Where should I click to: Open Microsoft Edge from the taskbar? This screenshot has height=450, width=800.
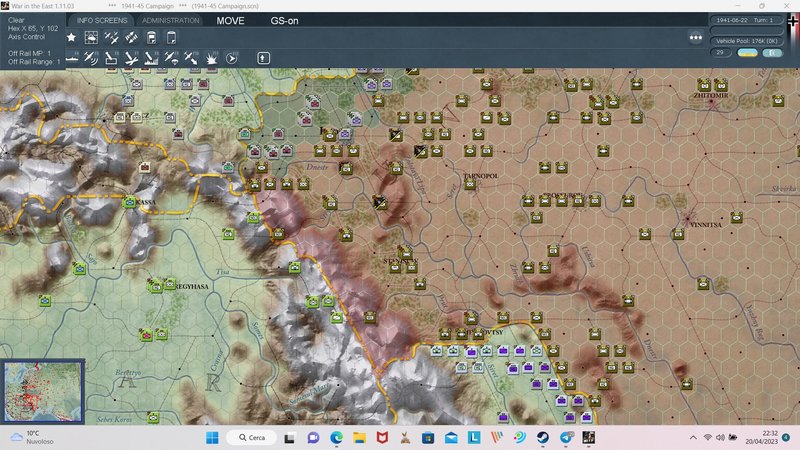336,438
